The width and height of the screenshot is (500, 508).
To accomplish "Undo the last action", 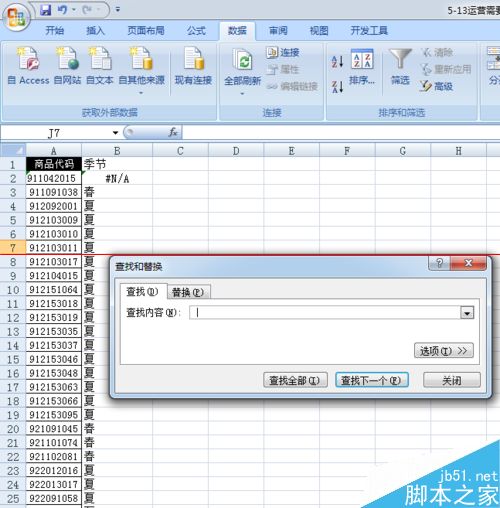I will pyautogui.click(x=62, y=10).
